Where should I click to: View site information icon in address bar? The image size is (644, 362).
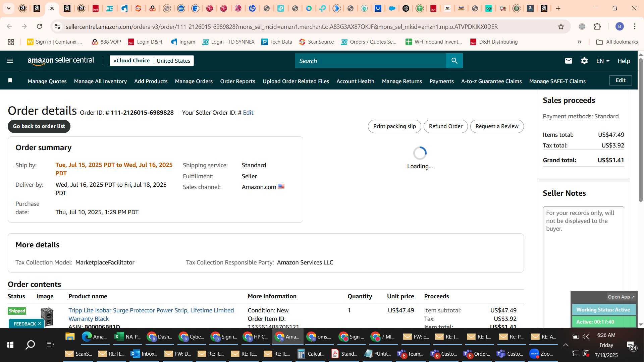point(57,26)
